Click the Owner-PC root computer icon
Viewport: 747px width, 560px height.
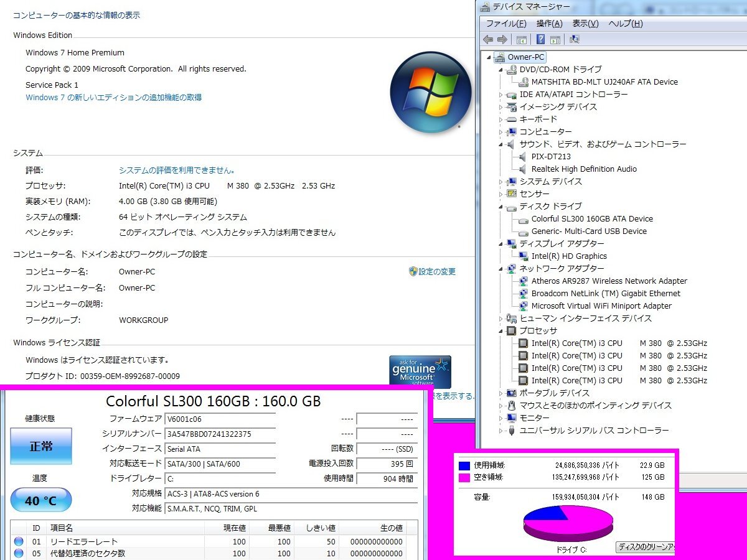(499, 57)
